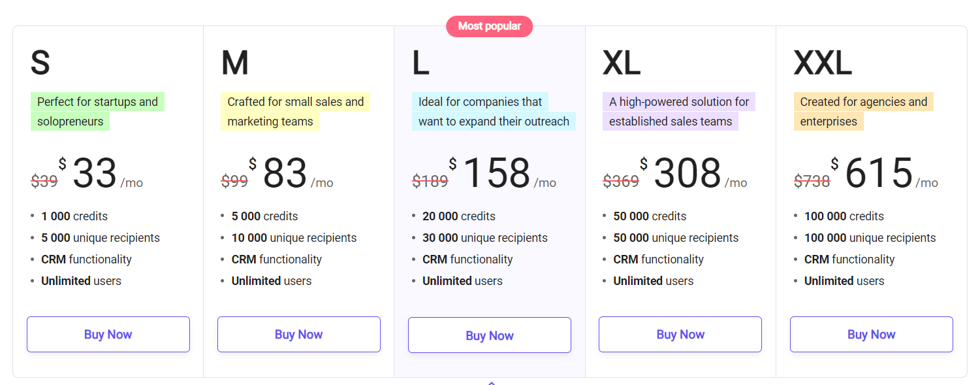Select the XXL plan heading
Image resolution: width=980 pixels, height=385 pixels.
823,63
